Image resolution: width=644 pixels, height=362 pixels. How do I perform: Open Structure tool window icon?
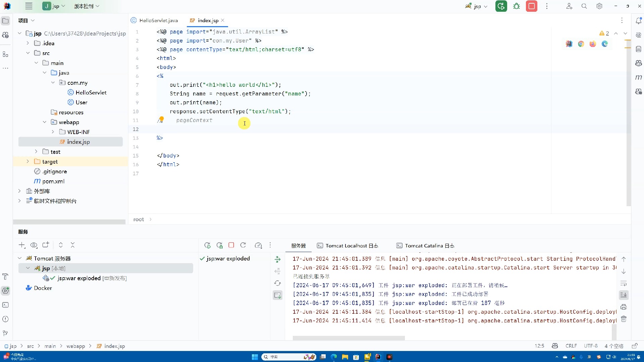click(x=5, y=54)
